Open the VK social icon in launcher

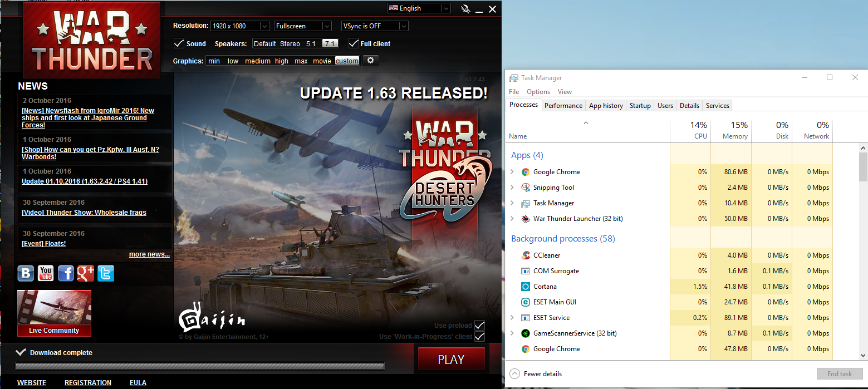(x=26, y=273)
